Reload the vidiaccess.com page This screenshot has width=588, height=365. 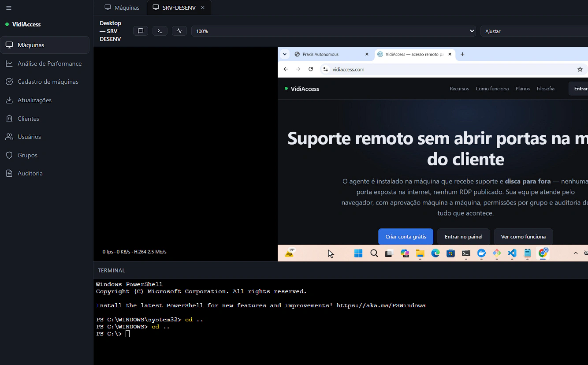point(311,69)
